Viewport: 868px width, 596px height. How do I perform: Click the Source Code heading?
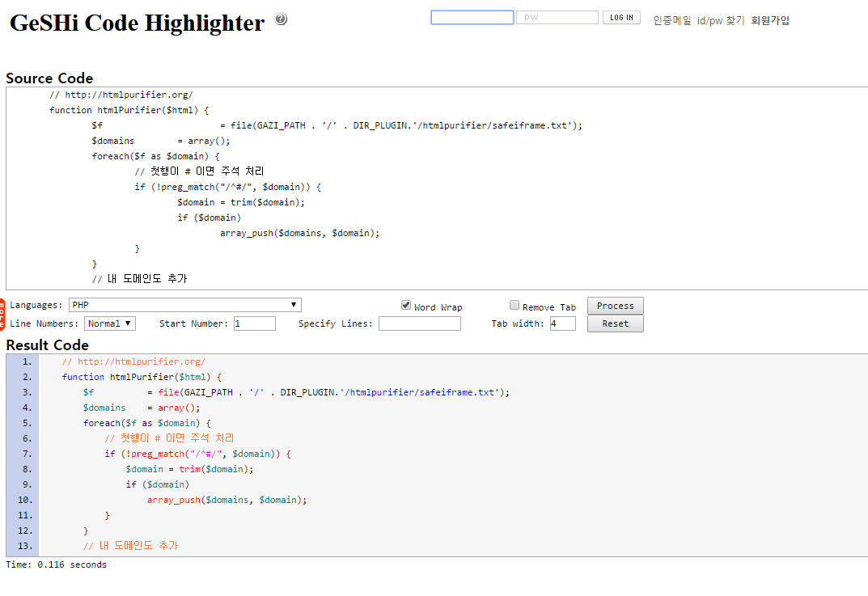pos(49,78)
